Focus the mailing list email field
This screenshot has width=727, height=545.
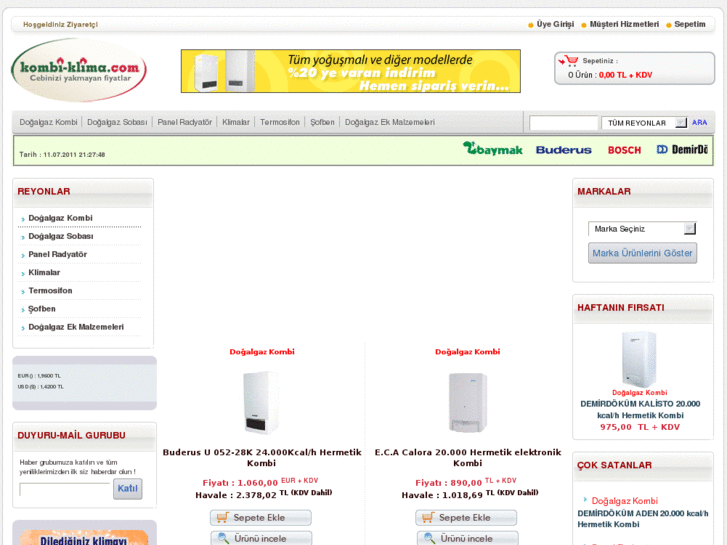click(x=64, y=489)
